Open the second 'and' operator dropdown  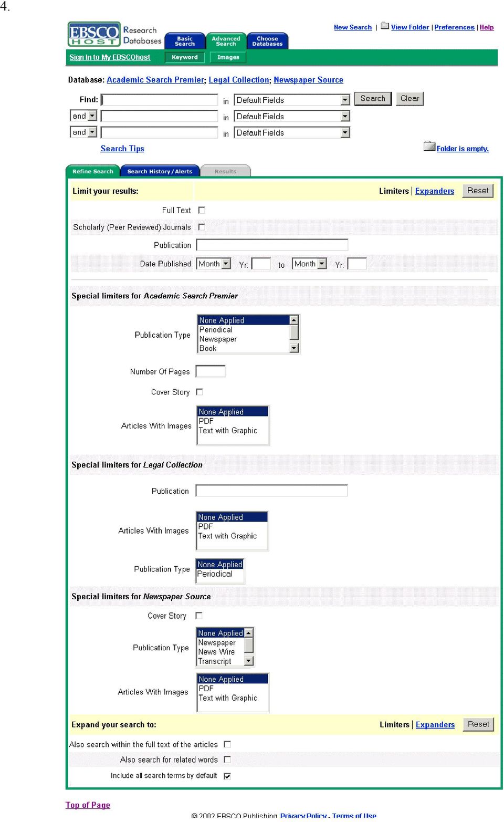click(x=83, y=132)
